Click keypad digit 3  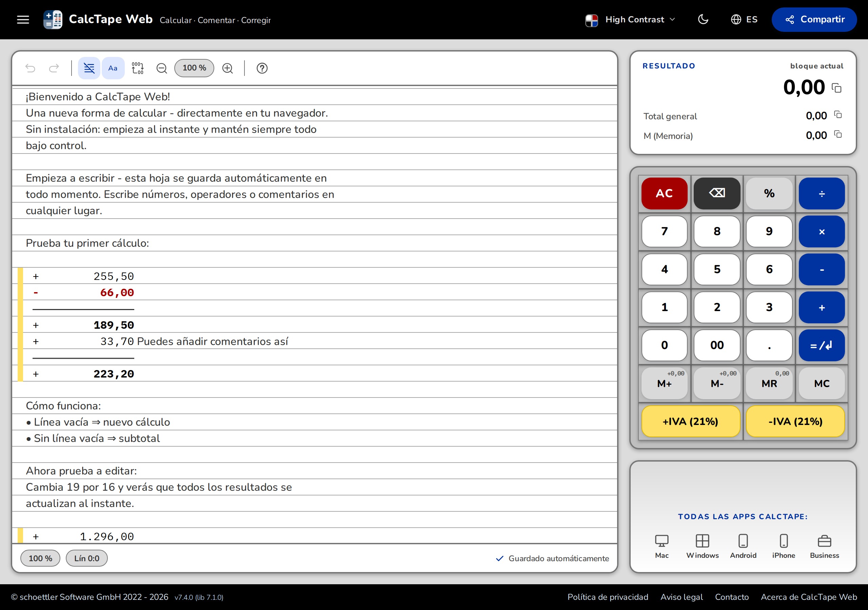769,307
